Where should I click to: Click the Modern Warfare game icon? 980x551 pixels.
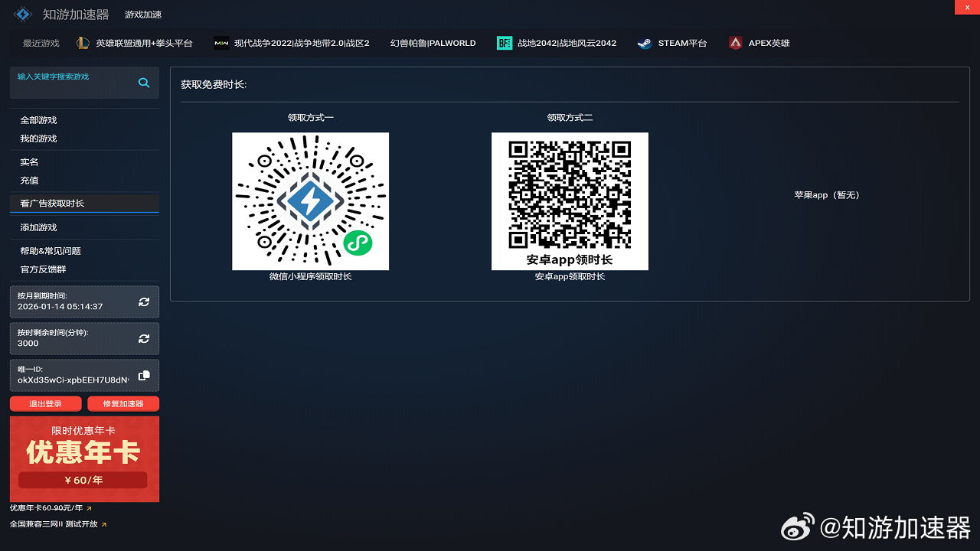coord(220,43)
